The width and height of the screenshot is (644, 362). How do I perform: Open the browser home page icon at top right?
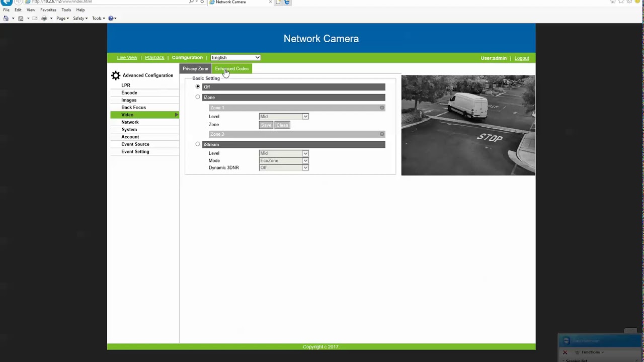[x=613, y=2]
